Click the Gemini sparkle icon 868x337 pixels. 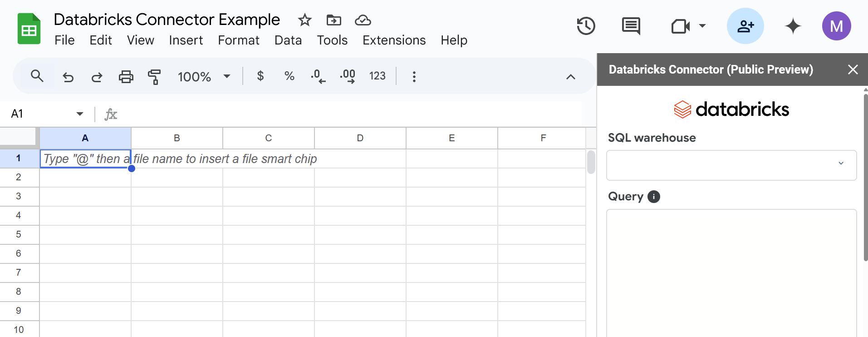coord(793,26)
